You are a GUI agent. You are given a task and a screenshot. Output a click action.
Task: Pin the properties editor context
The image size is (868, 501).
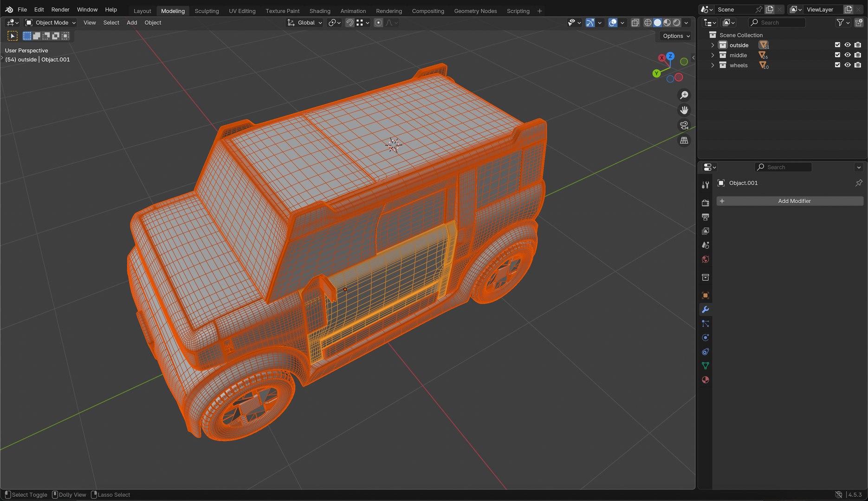point(859,183)
